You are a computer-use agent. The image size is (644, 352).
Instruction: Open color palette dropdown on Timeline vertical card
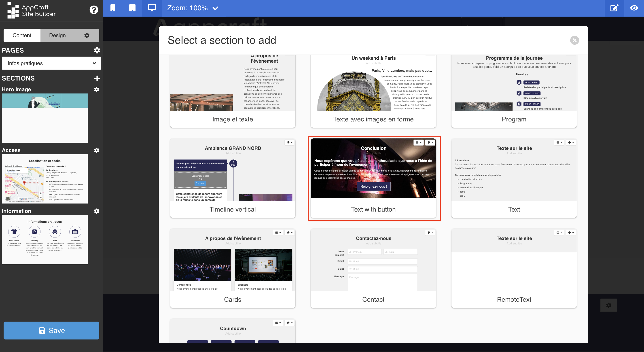(290, 142)
